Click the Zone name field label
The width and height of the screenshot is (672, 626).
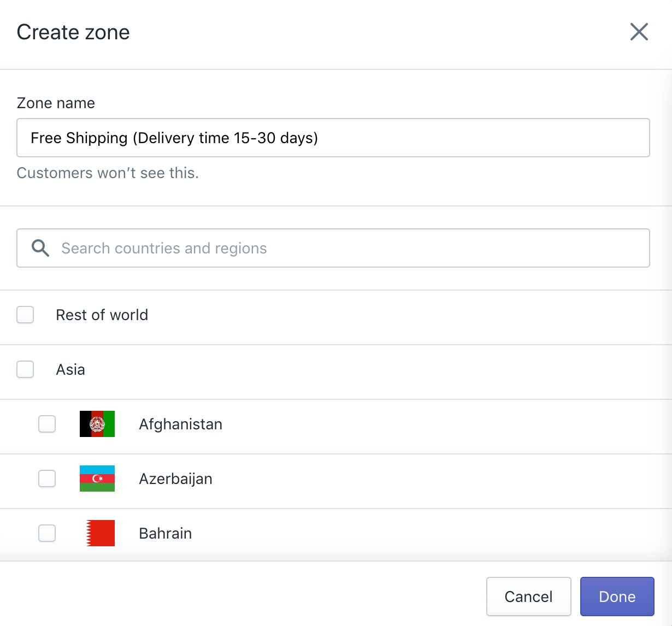pyautogui.click(x=56, y=103)
